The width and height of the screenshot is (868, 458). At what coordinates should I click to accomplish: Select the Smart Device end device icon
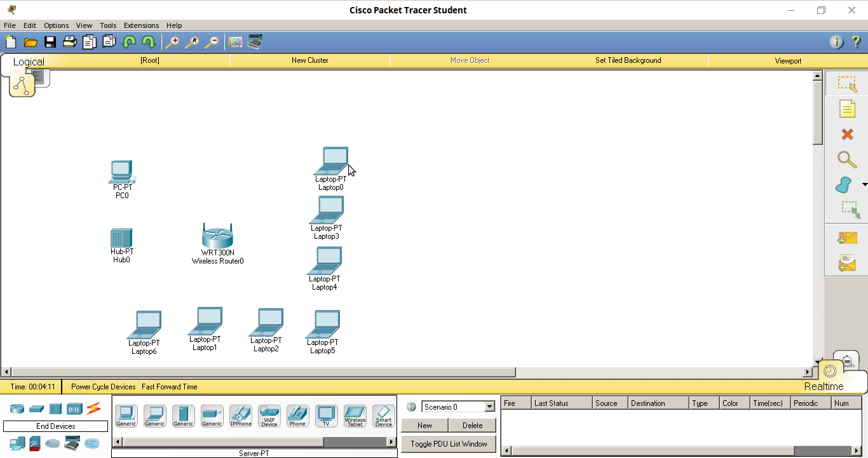(x=383, y=415)
